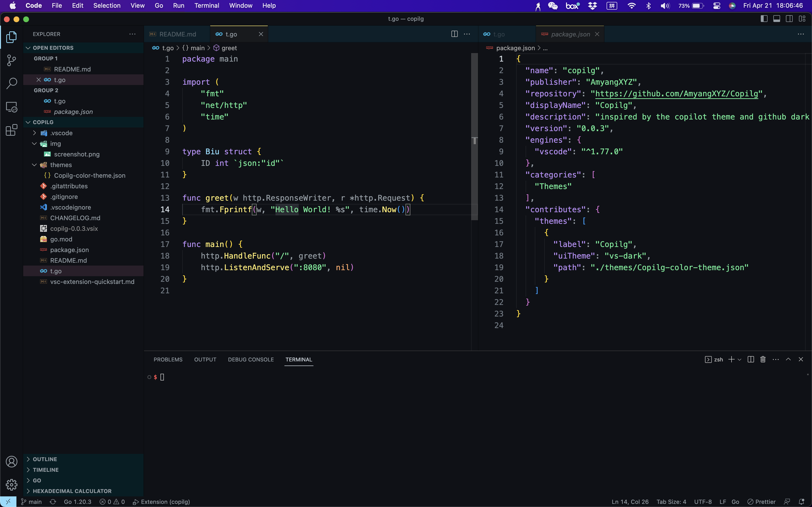
Task: Open the Extensions view
Action: coord(11,130)
